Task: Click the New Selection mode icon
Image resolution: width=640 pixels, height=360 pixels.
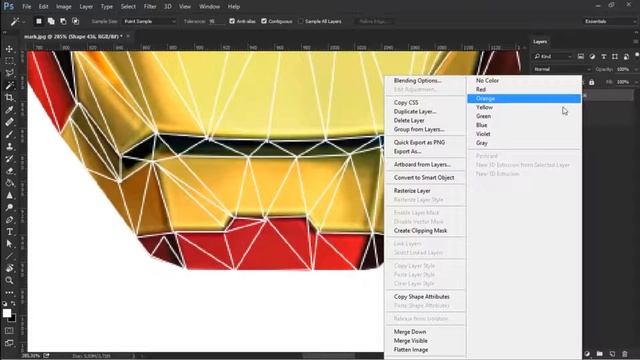Action: 39,21
